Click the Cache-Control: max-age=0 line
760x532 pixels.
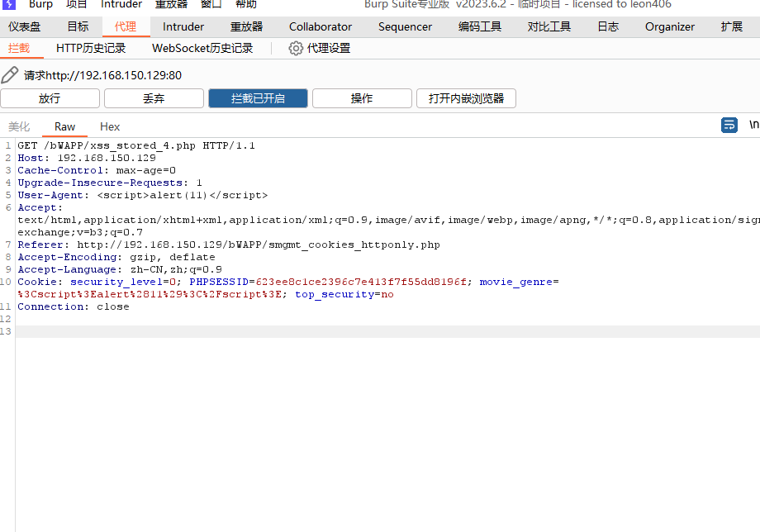[x=97, y=170]
